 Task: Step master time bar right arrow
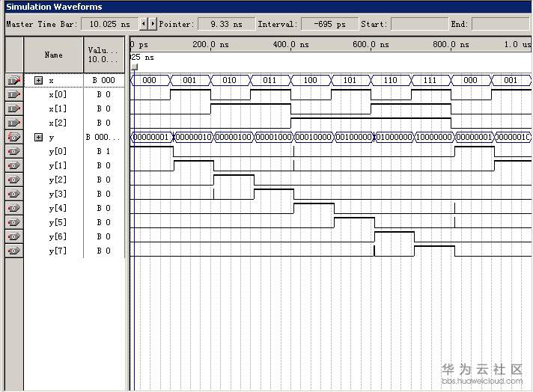[153, 24]
